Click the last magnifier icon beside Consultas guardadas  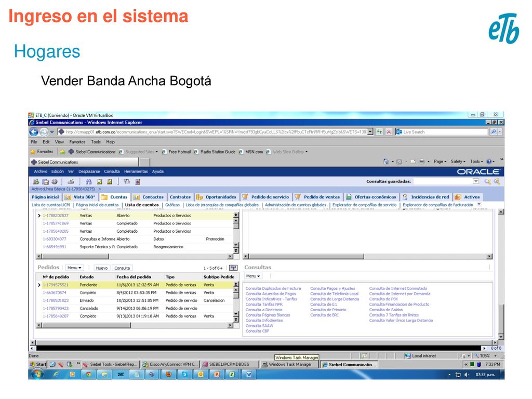(x=497, y=181)
